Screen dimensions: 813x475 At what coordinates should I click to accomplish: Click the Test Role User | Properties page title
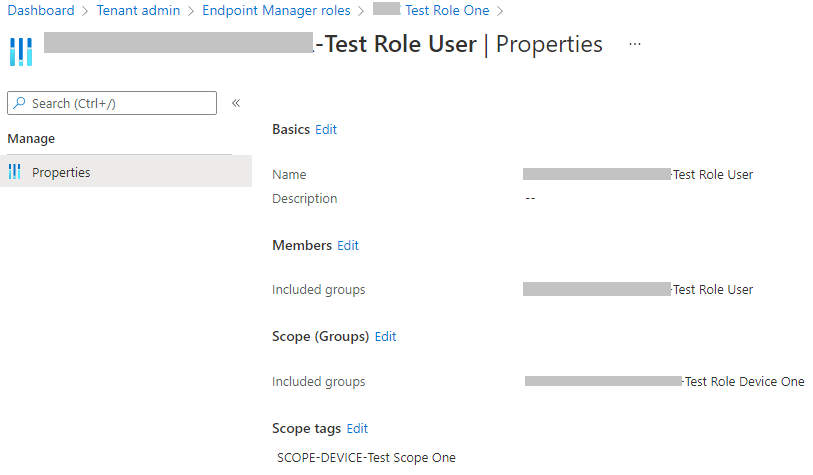[324, 44]
